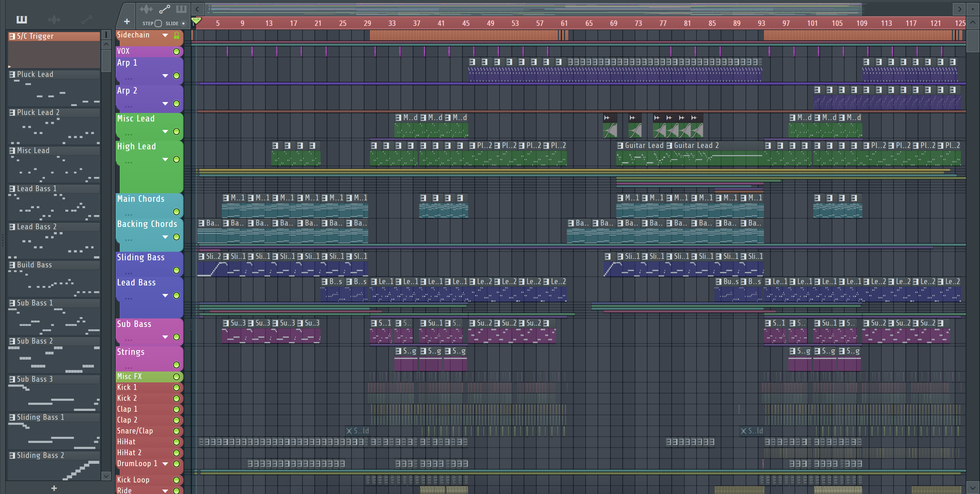Mute the Main Chords track

click(x=176, y=212)
